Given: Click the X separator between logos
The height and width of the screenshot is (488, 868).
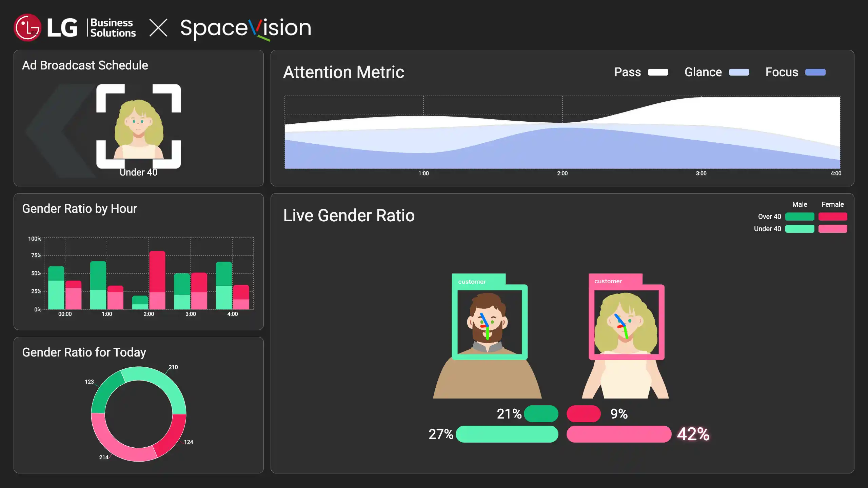Looking at the screenshot, I should pos(158,28).
